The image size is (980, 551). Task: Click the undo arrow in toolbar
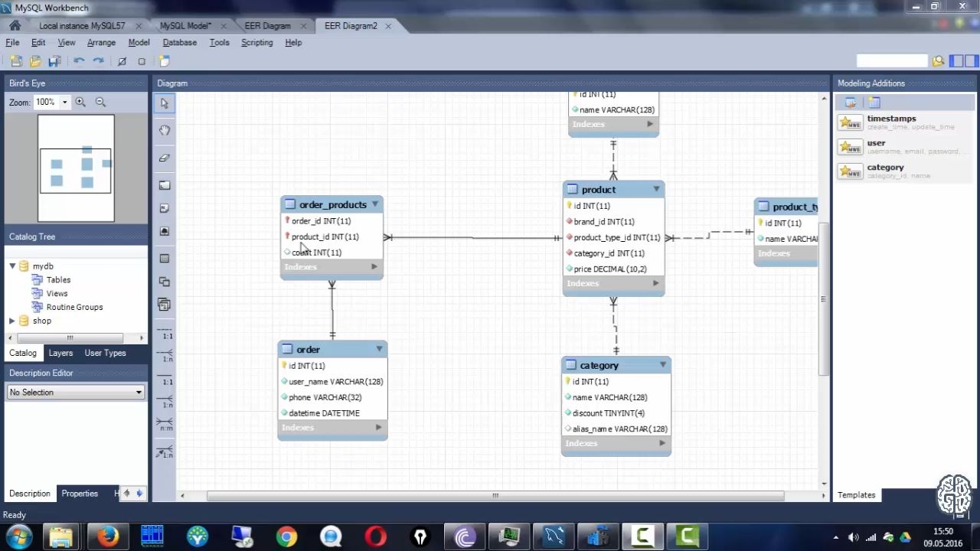pyautogui.click(x=79, y=61)
